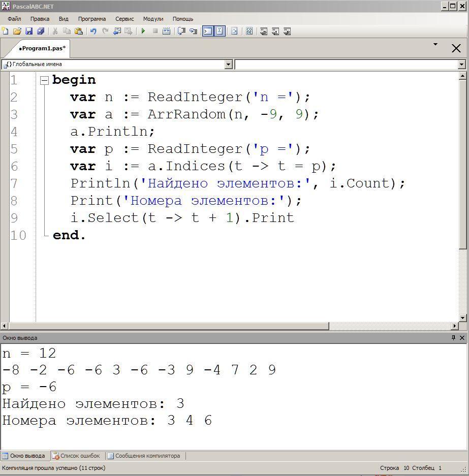Switch to Сообщения компилятора tab
Screen dimensions: 469x476
[x=144, y=456]
